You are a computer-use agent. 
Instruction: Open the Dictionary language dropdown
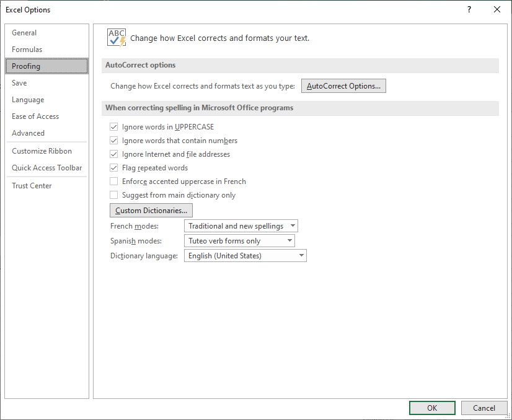245,256
